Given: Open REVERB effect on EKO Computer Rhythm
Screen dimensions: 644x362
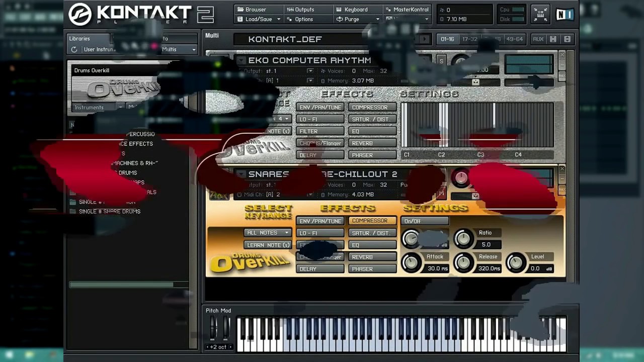Looking at the screenshot, I should click(x=372, y=143).
